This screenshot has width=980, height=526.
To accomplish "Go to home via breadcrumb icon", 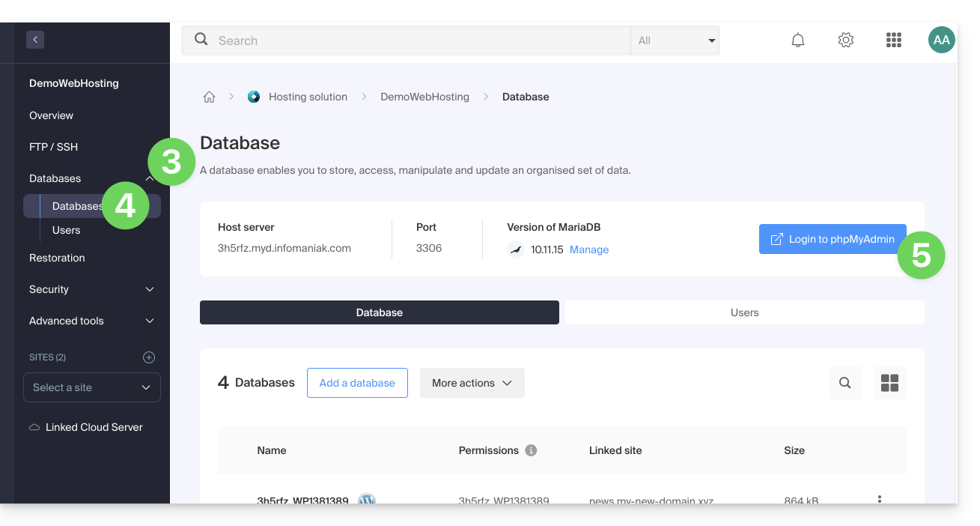I will (x=210, y=97).
